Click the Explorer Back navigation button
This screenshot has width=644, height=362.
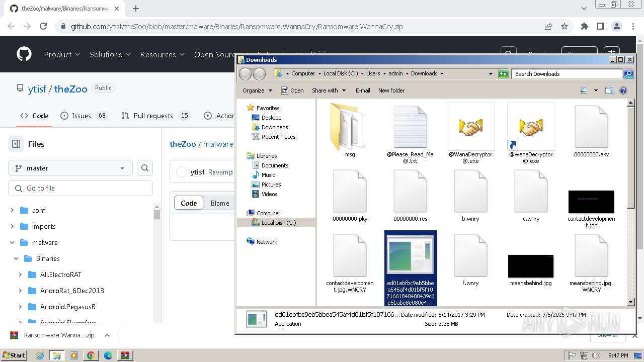245,74
